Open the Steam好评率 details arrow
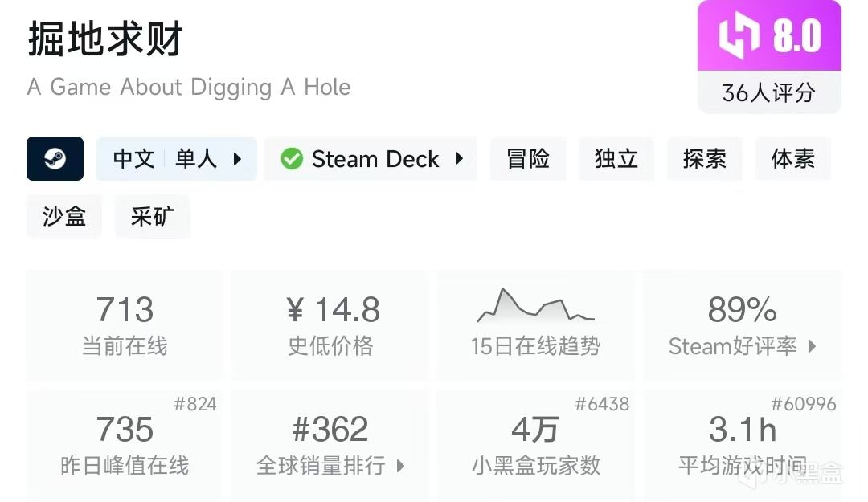This screenshot has height=502, width=868. click(813, 346)
